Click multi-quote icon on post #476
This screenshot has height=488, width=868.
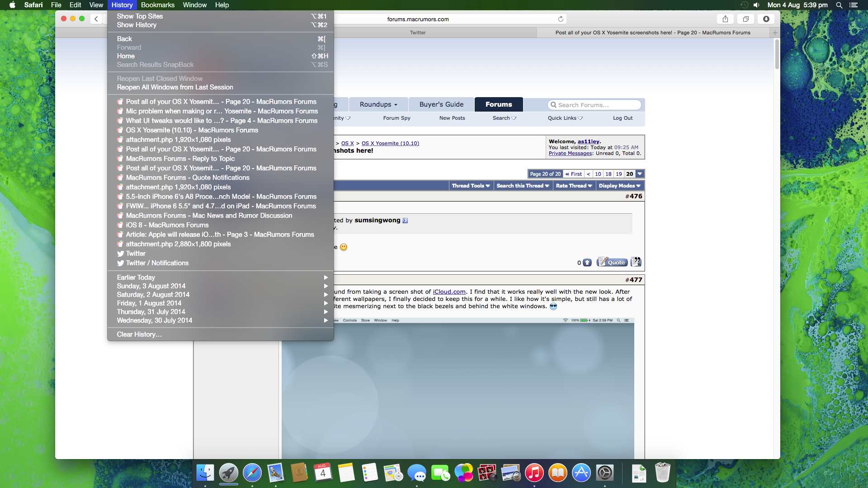coord(636,262)
